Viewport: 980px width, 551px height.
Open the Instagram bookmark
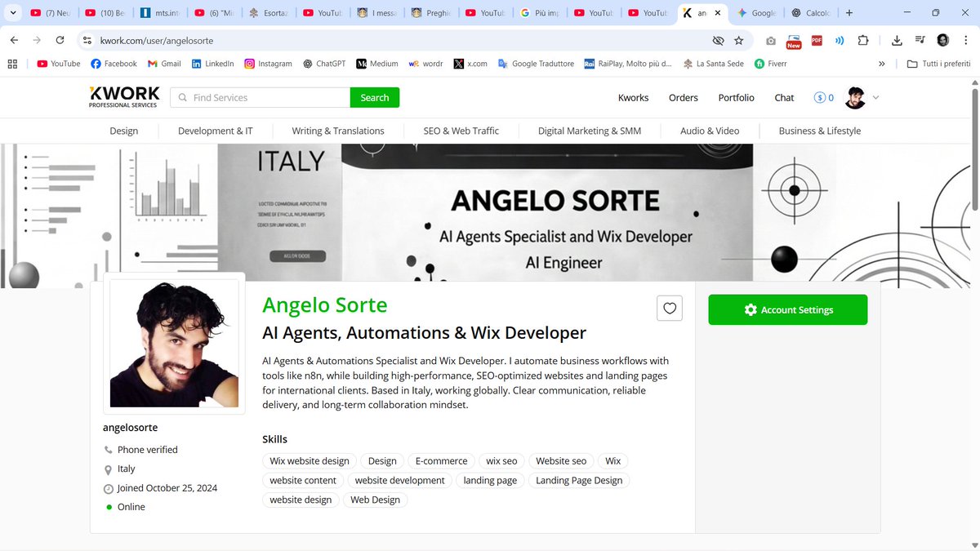pyautogui.click(x=268, y=64)
